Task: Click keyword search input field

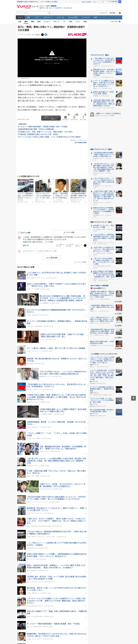Action: [32, 13]
